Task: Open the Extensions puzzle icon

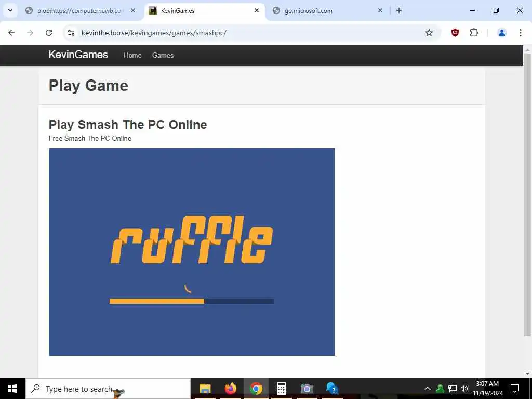Action: [x=474, y=33]
